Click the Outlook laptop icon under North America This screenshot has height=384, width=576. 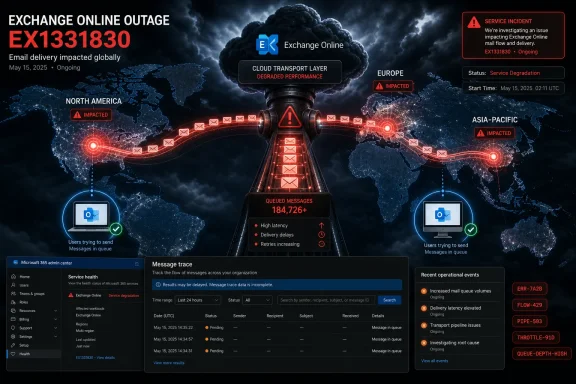click(x=91, y=217)
